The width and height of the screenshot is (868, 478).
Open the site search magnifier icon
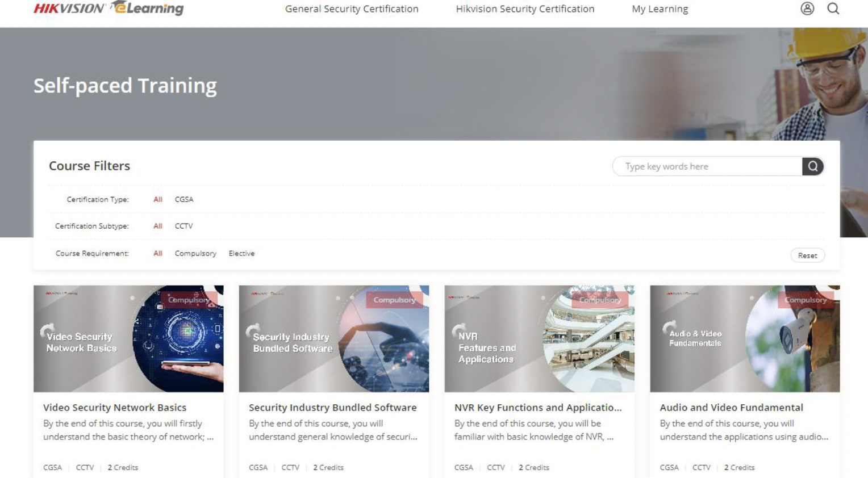[x=833, y=9]
